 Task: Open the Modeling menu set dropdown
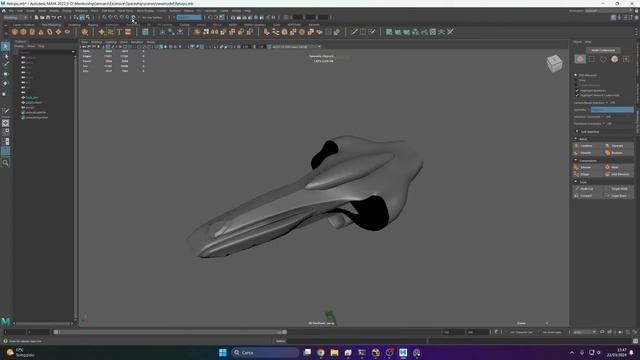[16, 18]
